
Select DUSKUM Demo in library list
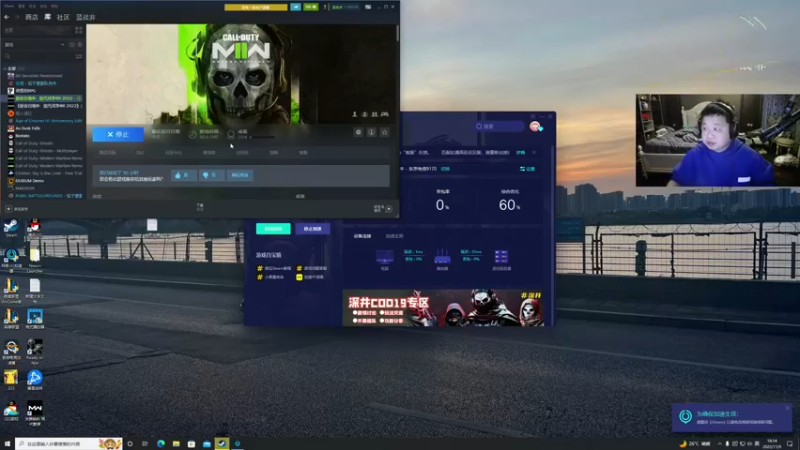pyautogui.click(x=30, y=181)
